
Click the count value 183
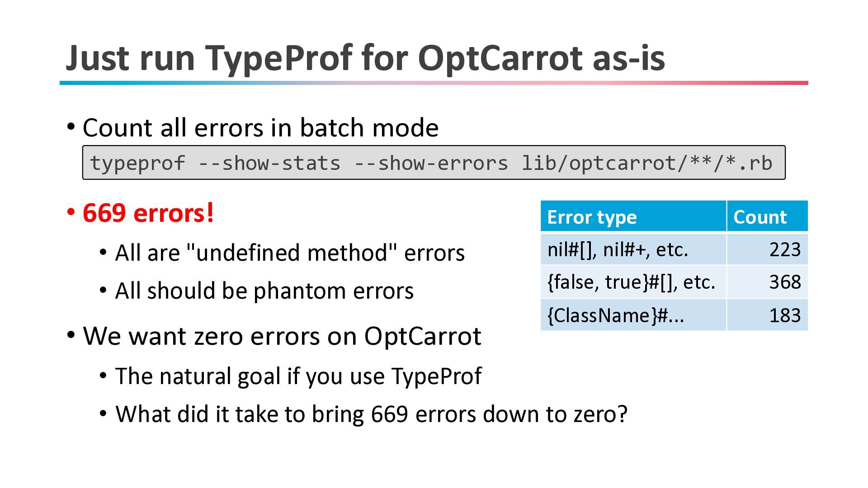785,315
